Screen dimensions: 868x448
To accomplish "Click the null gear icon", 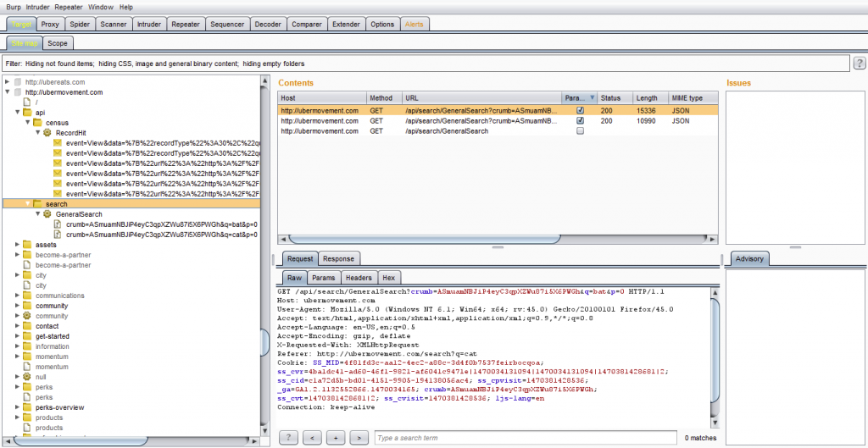I will [26, 377].
